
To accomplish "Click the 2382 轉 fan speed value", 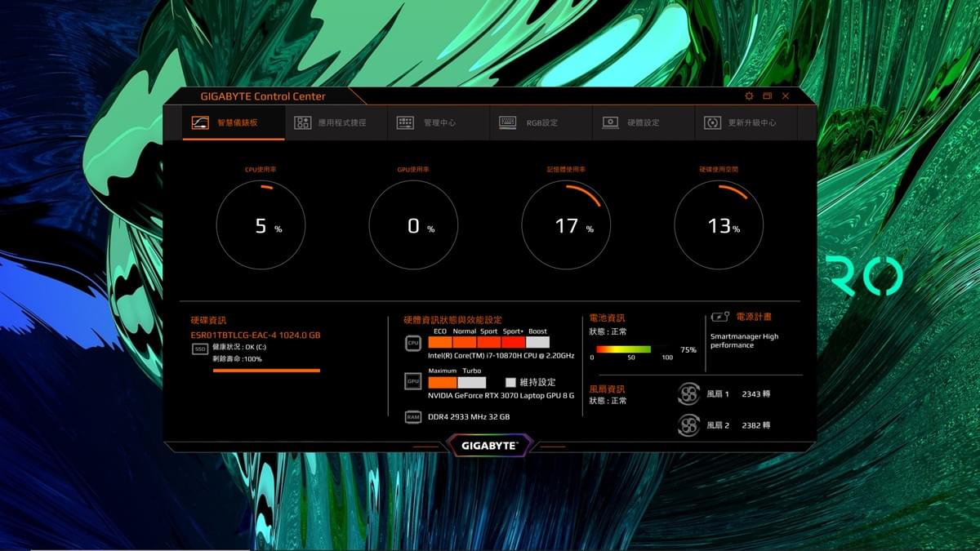I will coord(756,425).
